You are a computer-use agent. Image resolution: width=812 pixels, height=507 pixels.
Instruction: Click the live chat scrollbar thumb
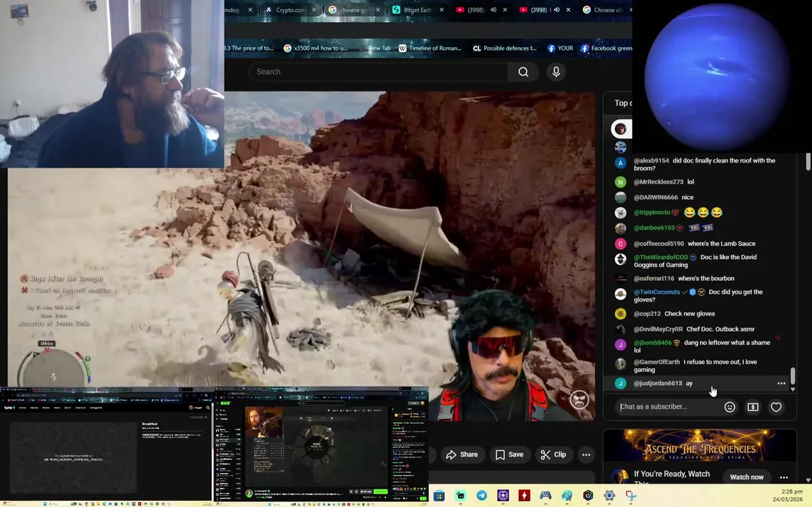792,375
